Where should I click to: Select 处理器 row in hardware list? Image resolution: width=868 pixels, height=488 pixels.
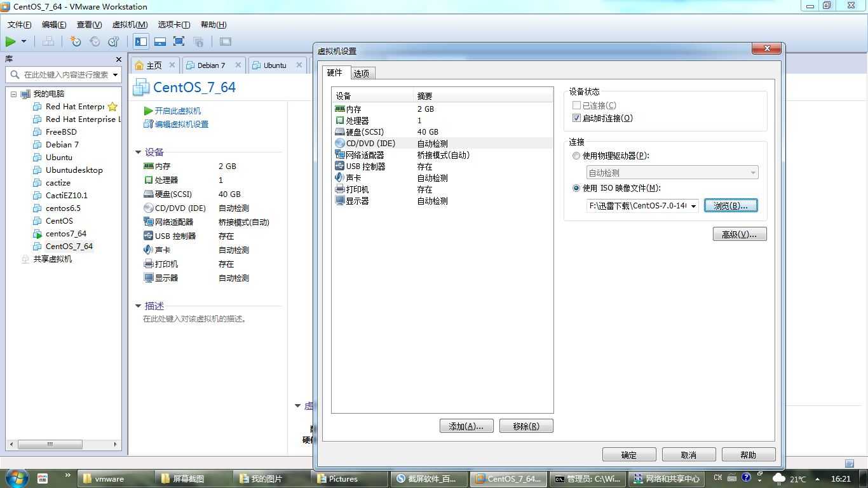tap(442, 121)
